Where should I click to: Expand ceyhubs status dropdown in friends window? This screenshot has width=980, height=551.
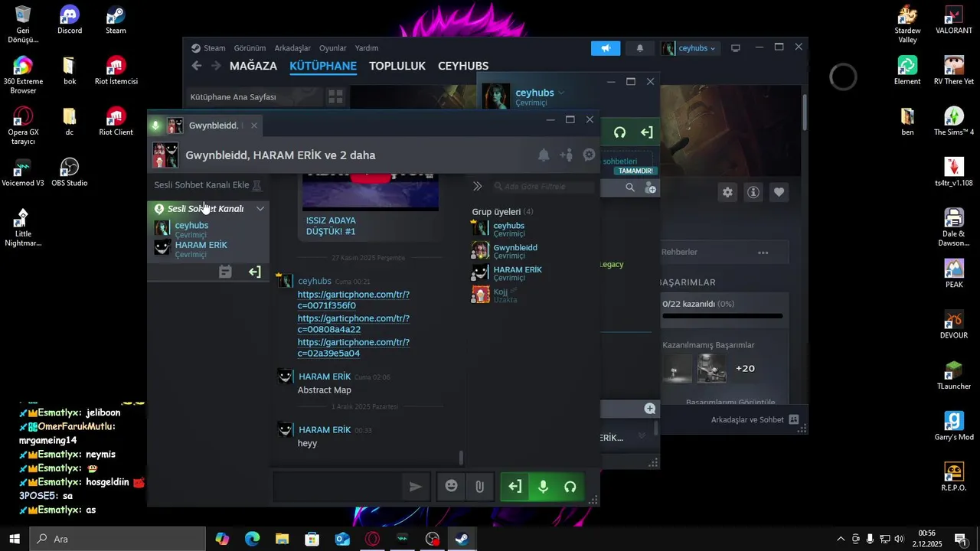[x=561, y=93]
